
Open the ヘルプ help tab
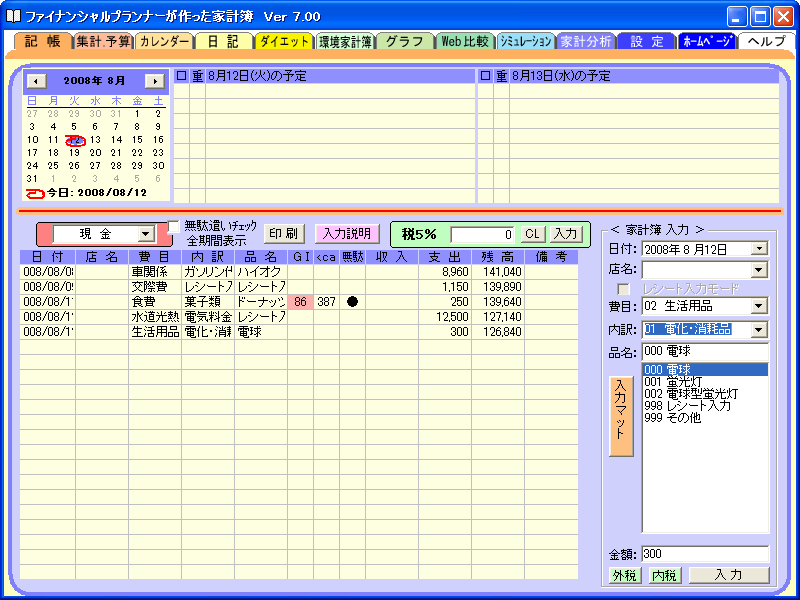(x=766, y=42)
